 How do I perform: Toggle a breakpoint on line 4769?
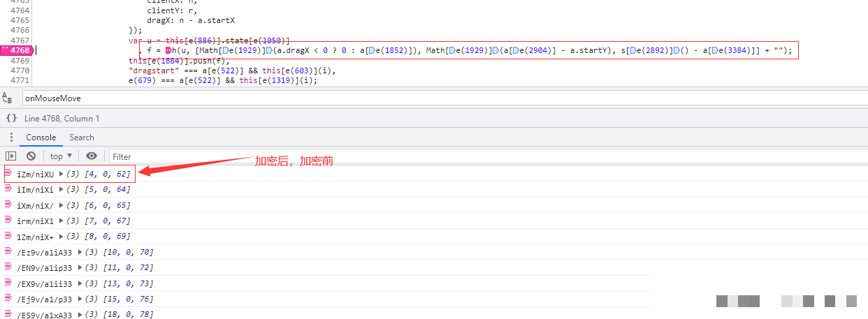pyautogui.click(x=20, y=61)
